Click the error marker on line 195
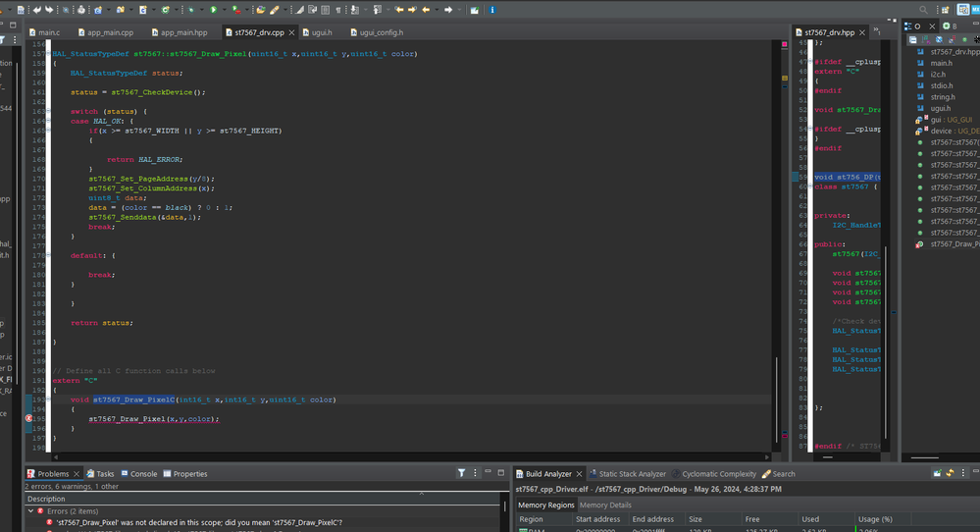 click(x=28, y=418)
